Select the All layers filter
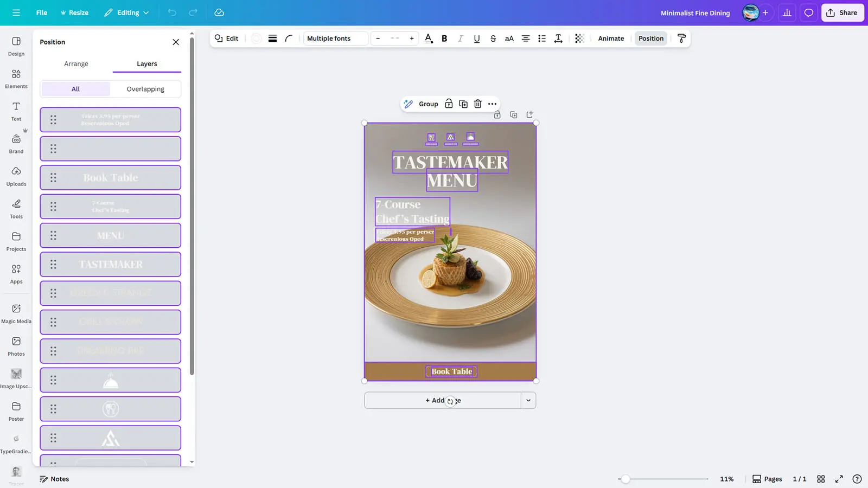The image size is (868, 488). click(75, 89)
